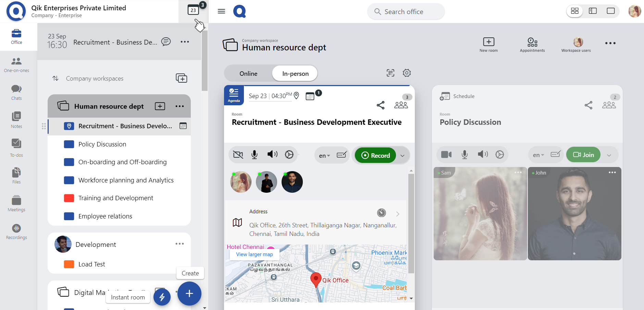
Task: Select Policy Discussion room in list
Action: coord(102,144)
